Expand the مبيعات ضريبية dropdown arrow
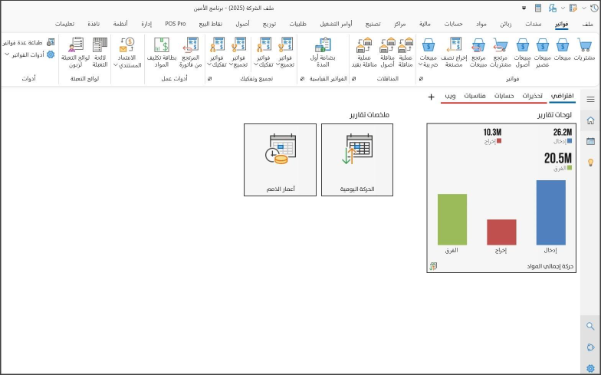This screenshot has width=601, height=375. tap(420, 65)
